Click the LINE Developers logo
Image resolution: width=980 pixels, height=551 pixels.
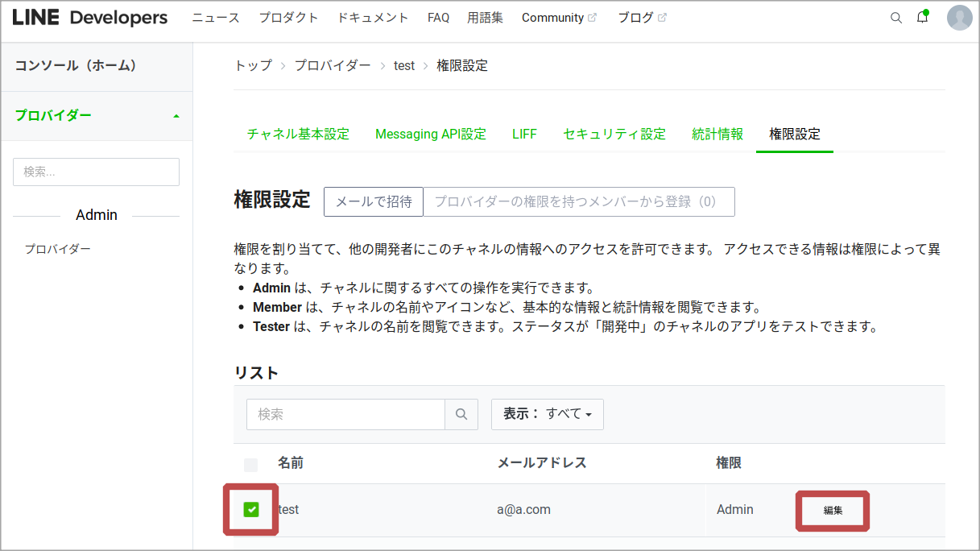coord(90,18)
